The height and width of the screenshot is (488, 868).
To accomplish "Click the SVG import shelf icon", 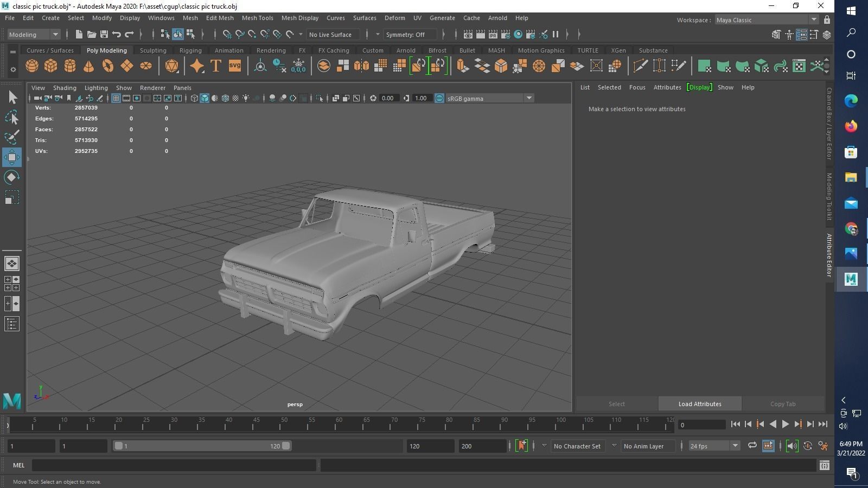I will [x=235, y=66].
